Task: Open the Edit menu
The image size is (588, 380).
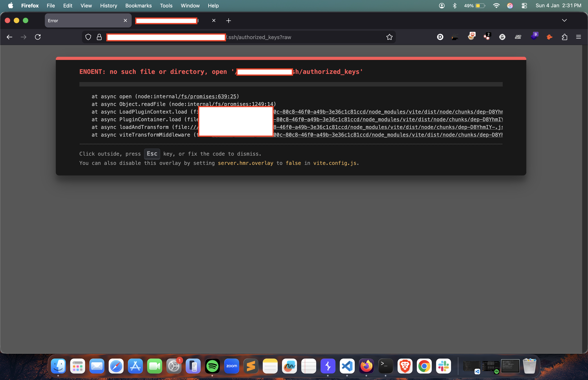Action: point(68,6)
